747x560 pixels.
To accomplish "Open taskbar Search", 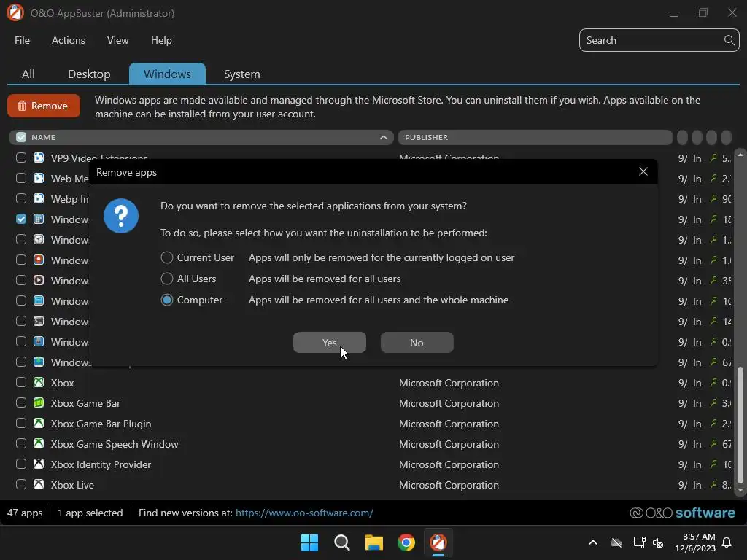I will click(x=341, y=542).
